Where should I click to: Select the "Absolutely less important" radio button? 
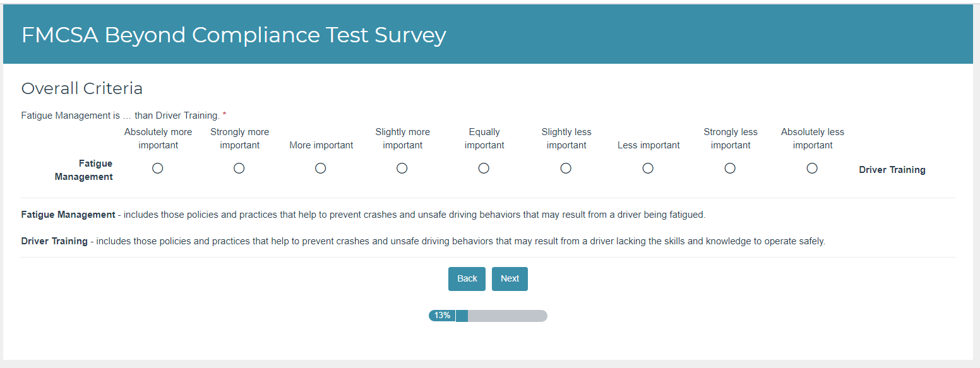(812, 169)
